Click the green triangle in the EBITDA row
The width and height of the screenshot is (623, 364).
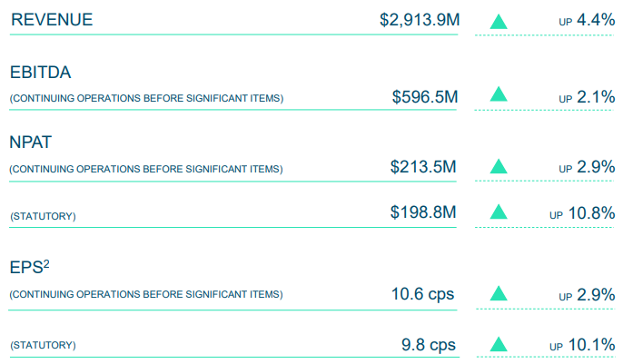click(498, 94)
